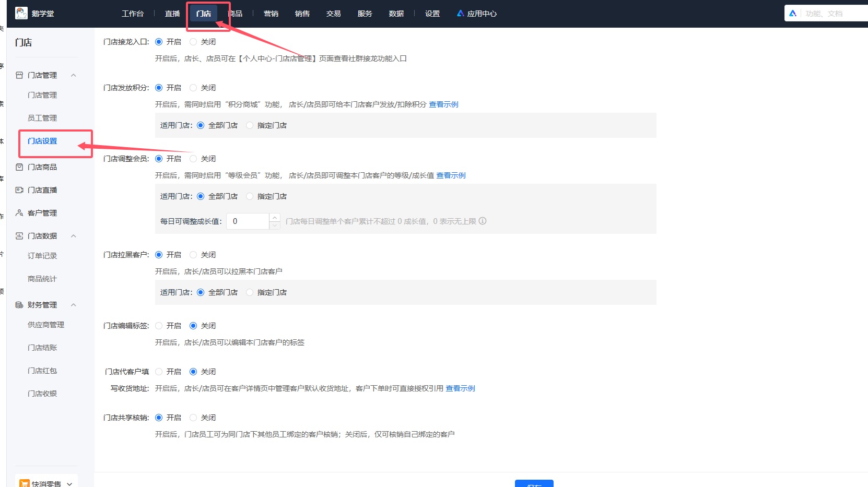Screen dimensions: 868x487
Task: Collapse the 财务管理 group
Action: [74, 304]
